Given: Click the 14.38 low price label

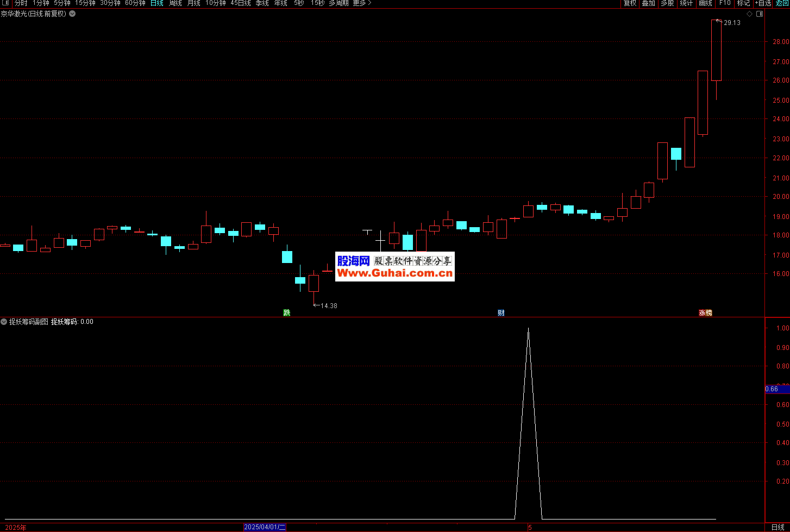Looking at the screenshot, I should pos(329,306).
